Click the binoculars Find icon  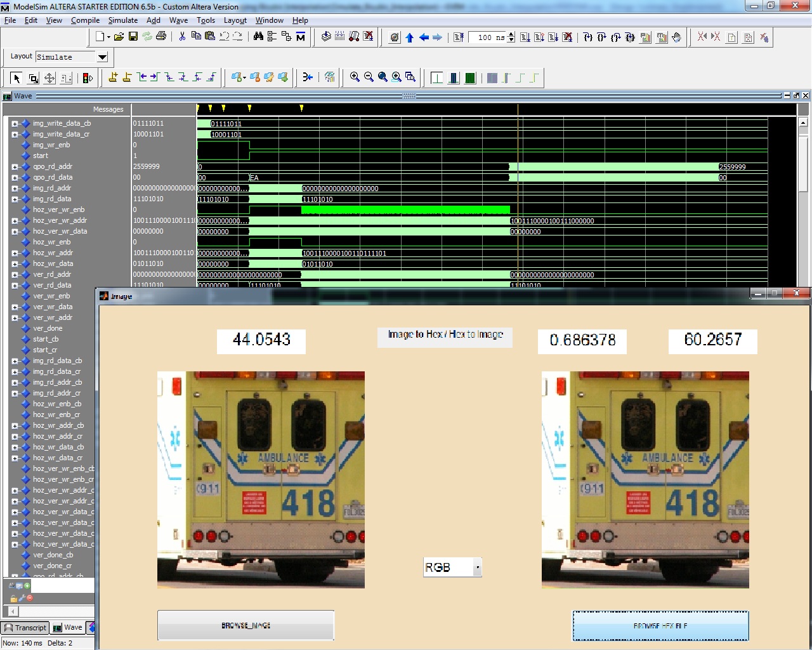258,37
